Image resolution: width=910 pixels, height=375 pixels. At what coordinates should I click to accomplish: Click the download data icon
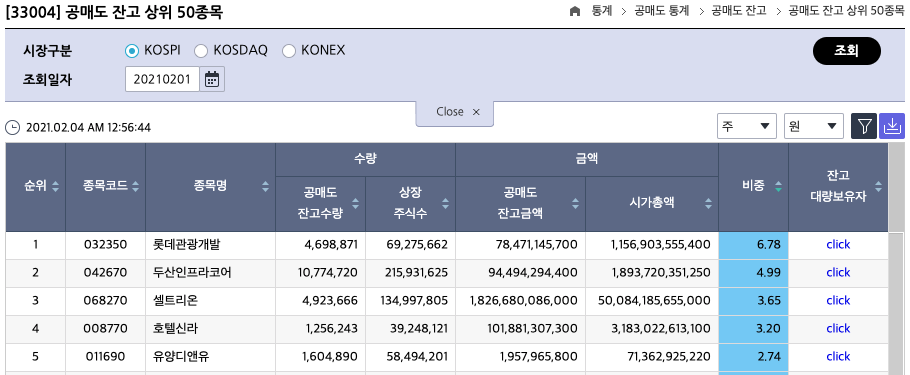(892, 126)
